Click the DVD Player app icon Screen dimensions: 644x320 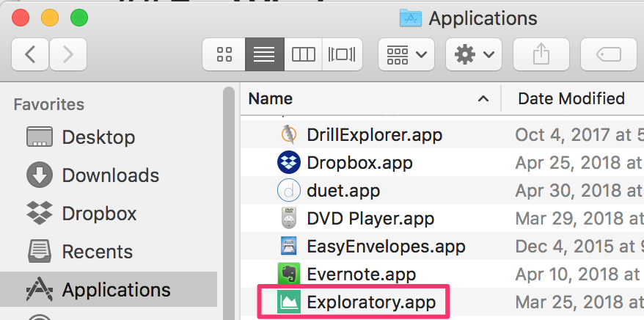[x=289, y=219]
